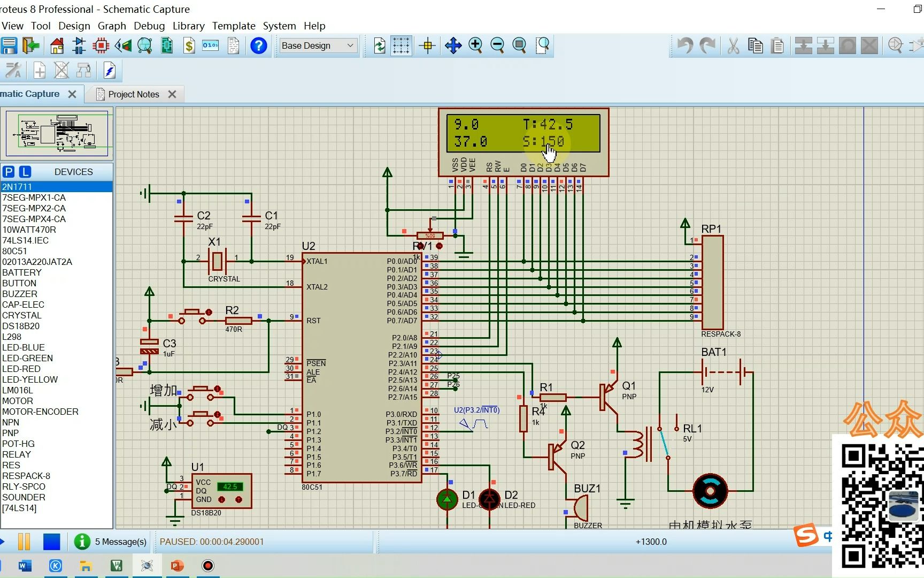This screenshot has height=578, width=924.
Task: Click the P pick devices button
Action: click(9, 172)
